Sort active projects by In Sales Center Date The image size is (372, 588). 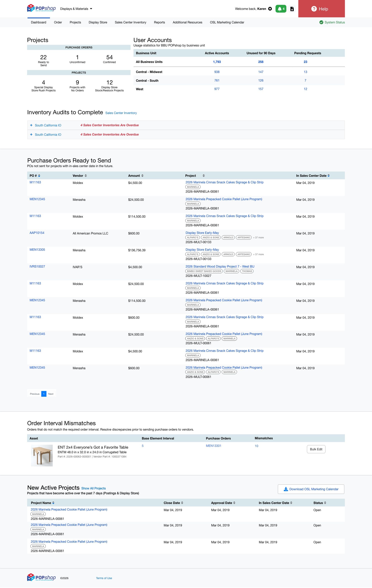pyautogui.click(x=291, y=503)
